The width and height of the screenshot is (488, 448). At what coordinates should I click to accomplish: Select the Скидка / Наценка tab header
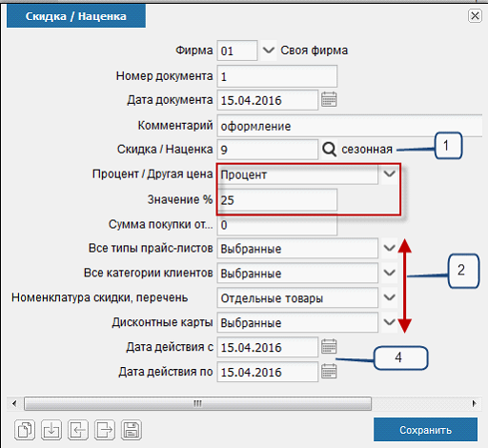(x=76, y=16)
